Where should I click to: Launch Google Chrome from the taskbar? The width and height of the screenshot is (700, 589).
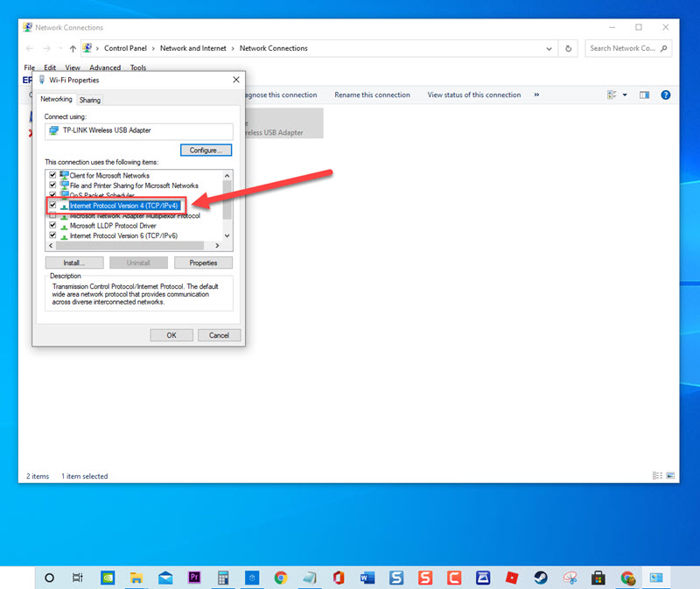[x=279, y=578]
